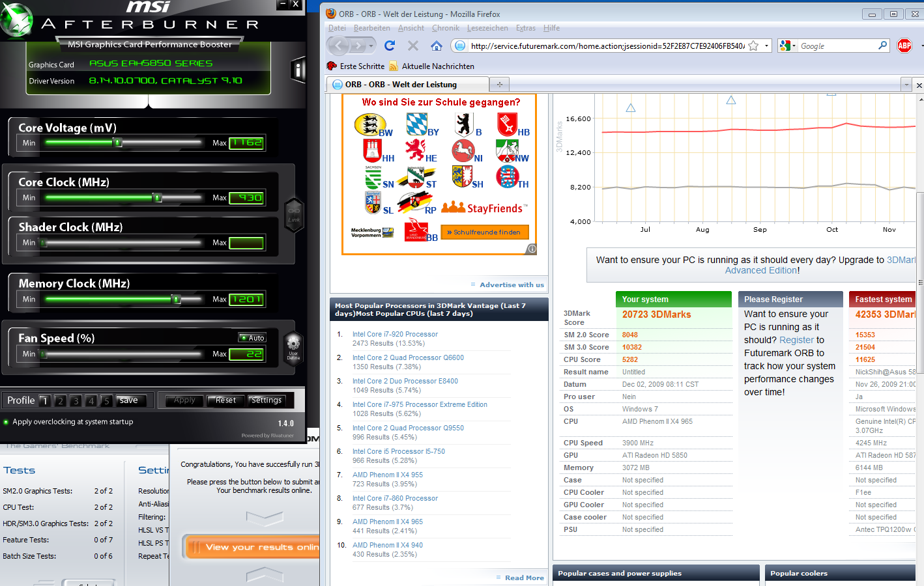Image resolution: width=924 pixels, height=586 pixels.
Task: Open the back/forward history dropdown
Action: [x=371, y=46]
